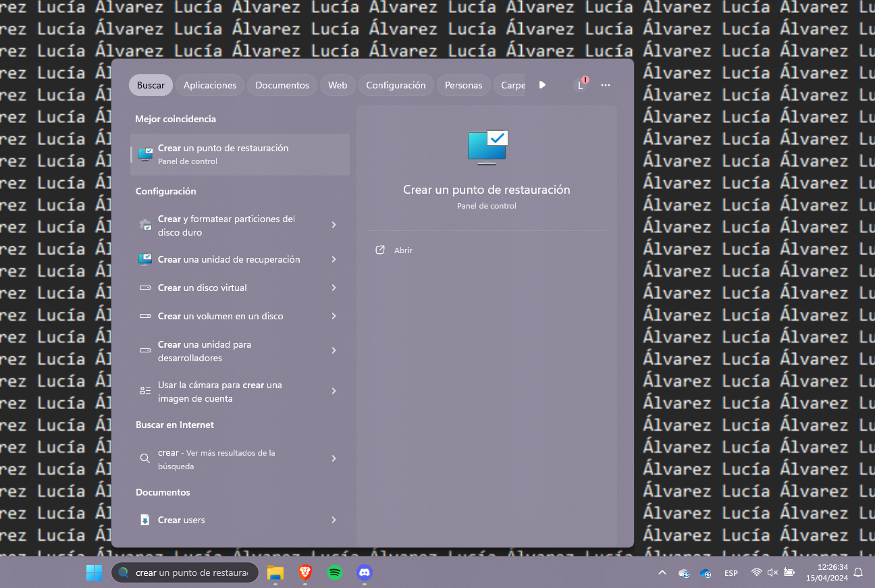Image resolution: width=875 pixels, height=588 pixels.
Task: Open the Windows Start menu
Action: [94, 572]
